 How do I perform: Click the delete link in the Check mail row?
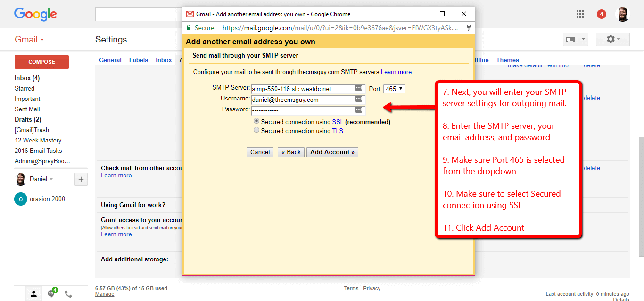(x=592, y=168)
